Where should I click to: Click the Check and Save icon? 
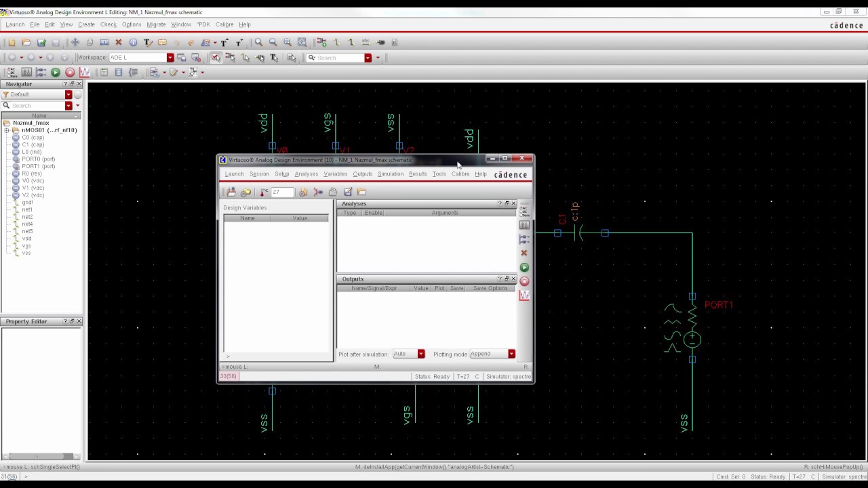[x=41, y=42]
